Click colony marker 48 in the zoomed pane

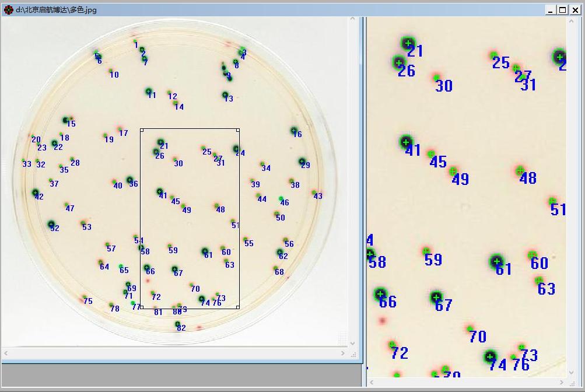[x=520, y=171]
